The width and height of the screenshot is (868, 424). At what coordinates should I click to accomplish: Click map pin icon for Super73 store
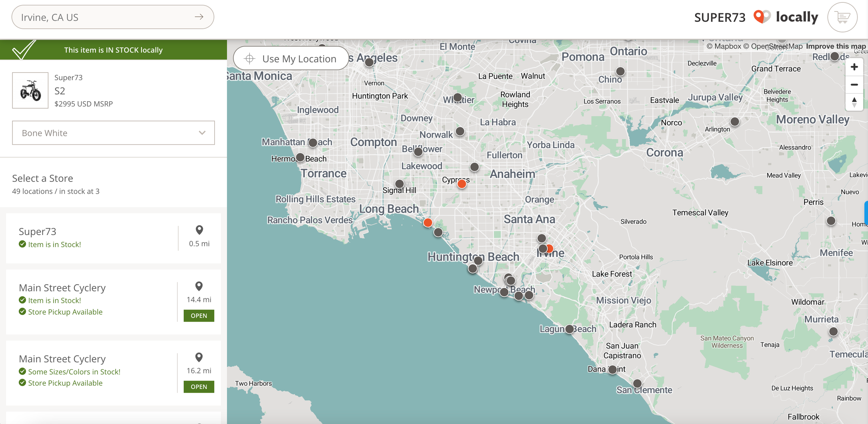coord(199,230)
